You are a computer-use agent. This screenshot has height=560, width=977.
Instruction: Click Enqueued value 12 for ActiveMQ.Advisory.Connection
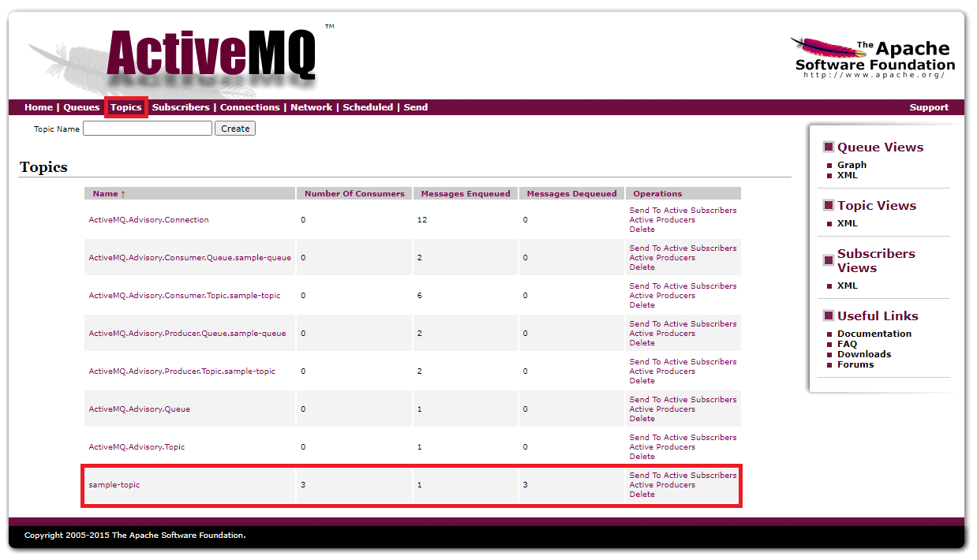click(x=422, y=220)
